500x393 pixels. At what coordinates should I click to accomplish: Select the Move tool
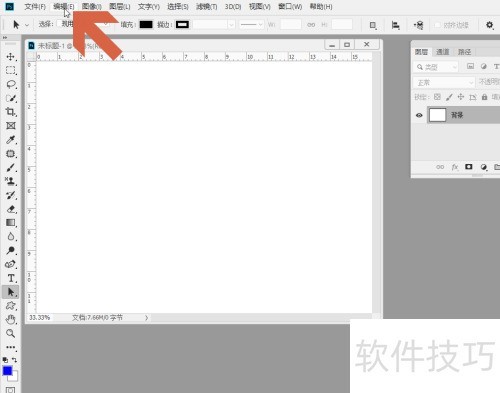11,57
